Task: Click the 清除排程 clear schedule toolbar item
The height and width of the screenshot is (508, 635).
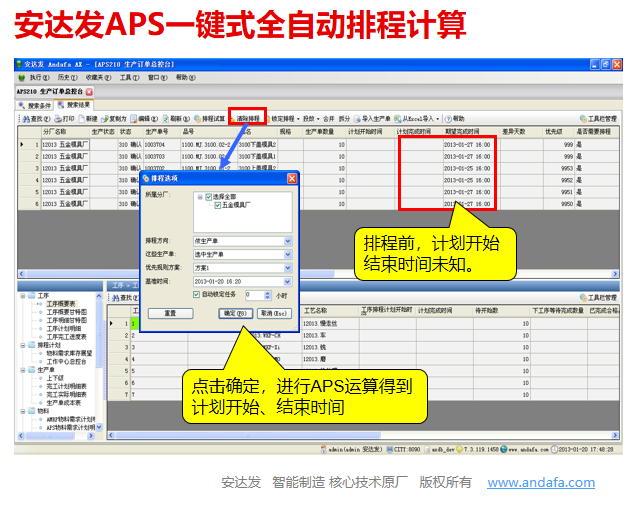Action: [247, 118]
